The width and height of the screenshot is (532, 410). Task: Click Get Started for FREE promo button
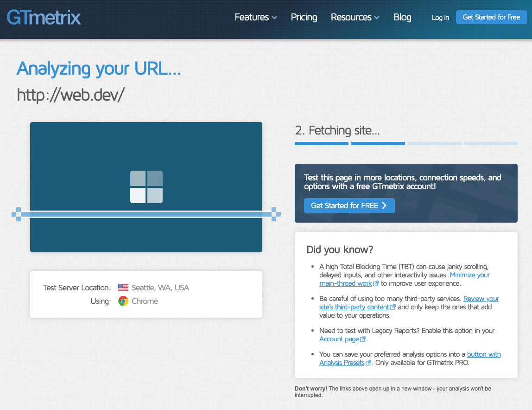tap(349, 205)
